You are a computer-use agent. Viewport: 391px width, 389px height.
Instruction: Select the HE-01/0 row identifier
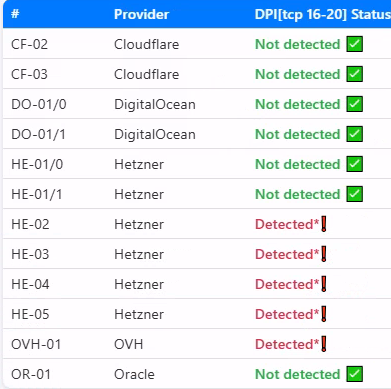pos(37,164)
